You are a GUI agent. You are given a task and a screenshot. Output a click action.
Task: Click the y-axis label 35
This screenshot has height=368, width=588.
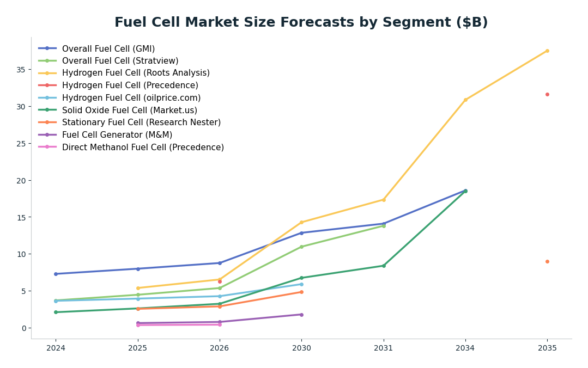click(x=22, y=70)
